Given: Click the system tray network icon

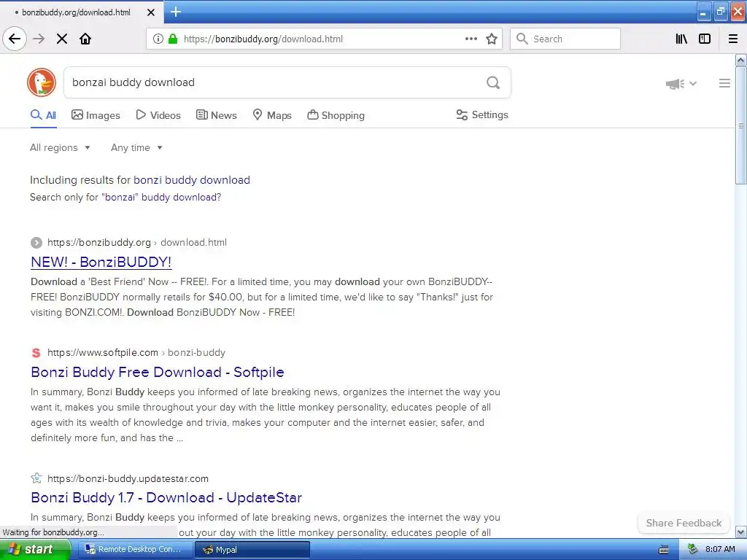Looking at the screenshot, I should pos(693,549).
